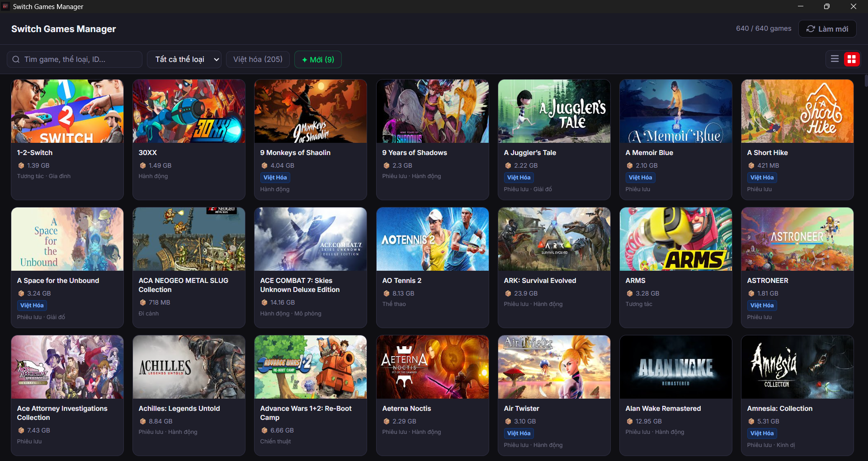Screen dimensions: 868x461
Task: Open the ASTRONEER cover thumbnail
Action: [x=797, y=239]
